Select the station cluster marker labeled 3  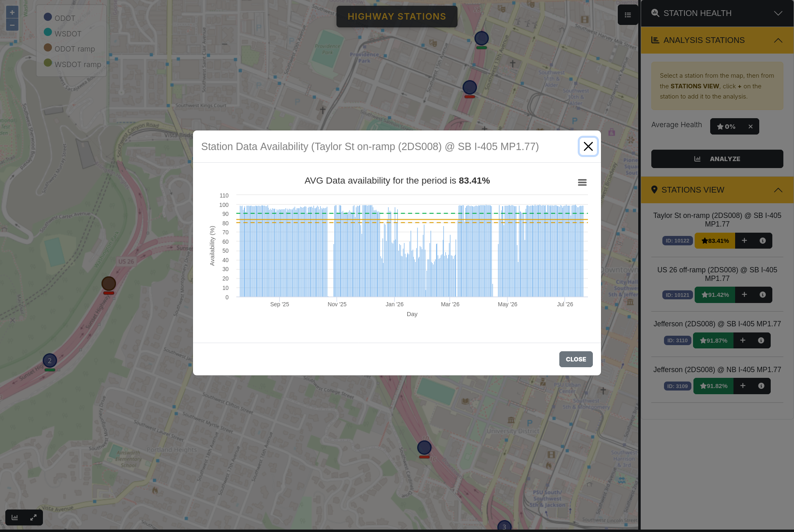coord(504,527)
